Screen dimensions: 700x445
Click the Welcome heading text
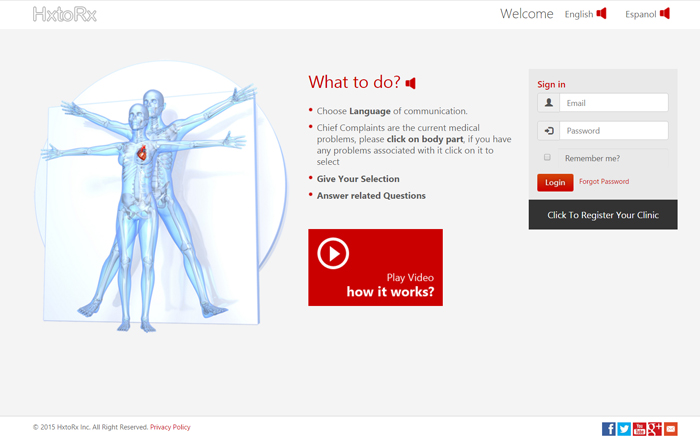pyautogui.click(x=527, y=14)
